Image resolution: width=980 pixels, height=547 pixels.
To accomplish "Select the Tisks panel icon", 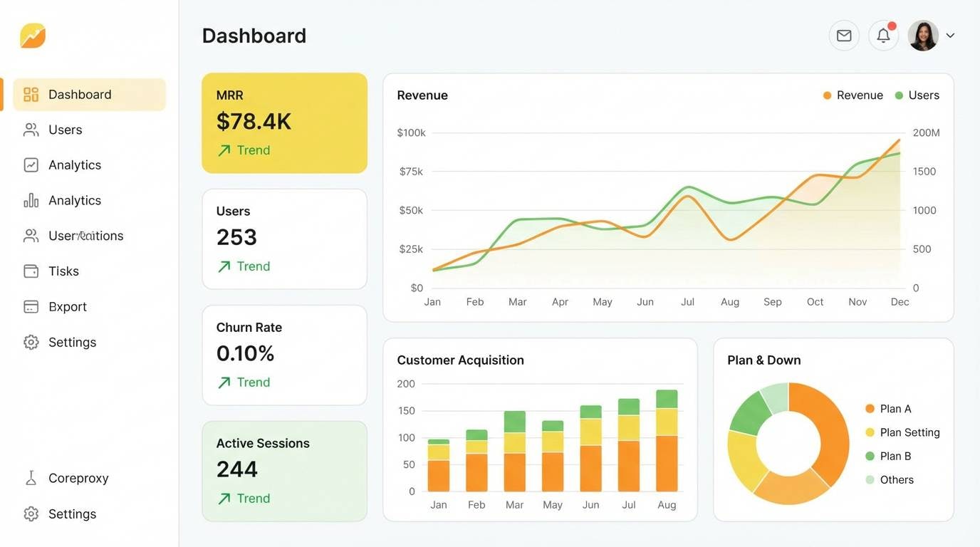I will point(31,271).
